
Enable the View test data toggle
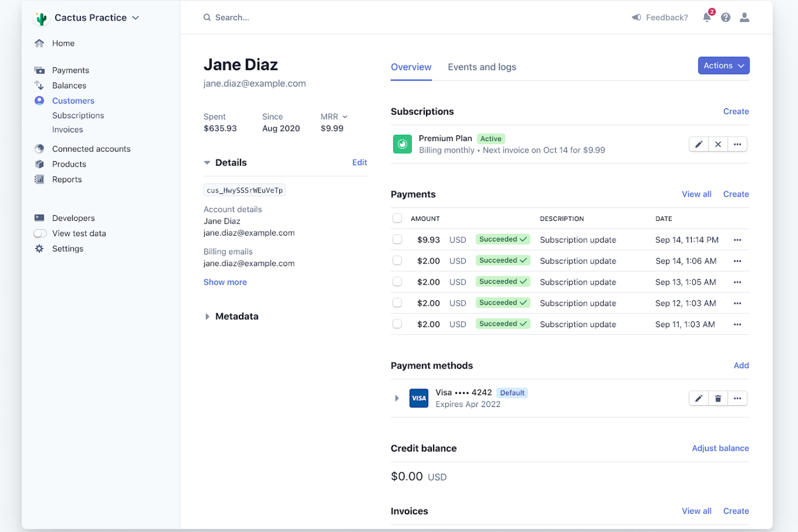(x=40, y=233)
